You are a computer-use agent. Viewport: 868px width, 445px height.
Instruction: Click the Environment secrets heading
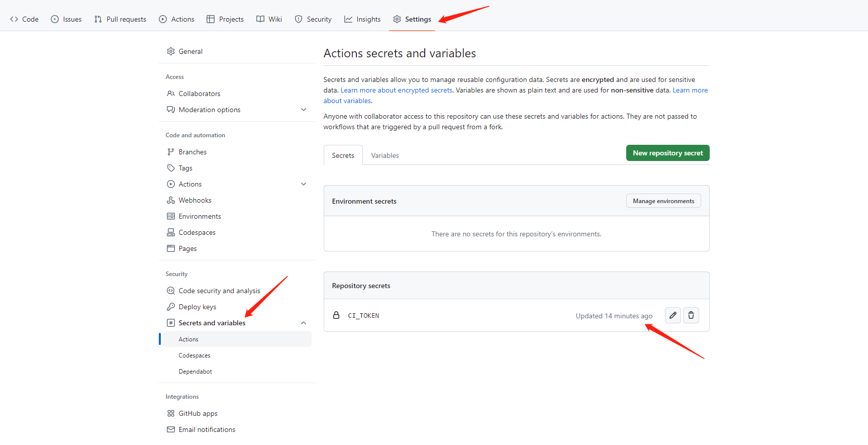(x=364, y=201)
